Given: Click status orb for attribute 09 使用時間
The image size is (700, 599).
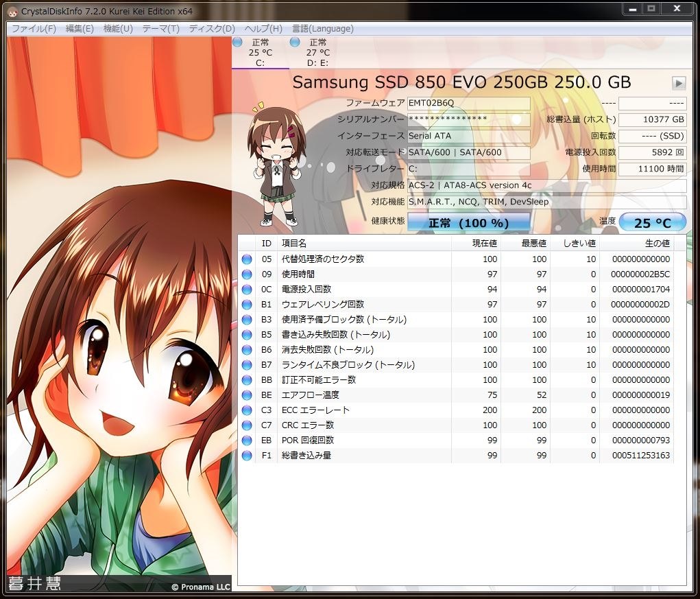Looking at the screenshot, I should (247, 274).
